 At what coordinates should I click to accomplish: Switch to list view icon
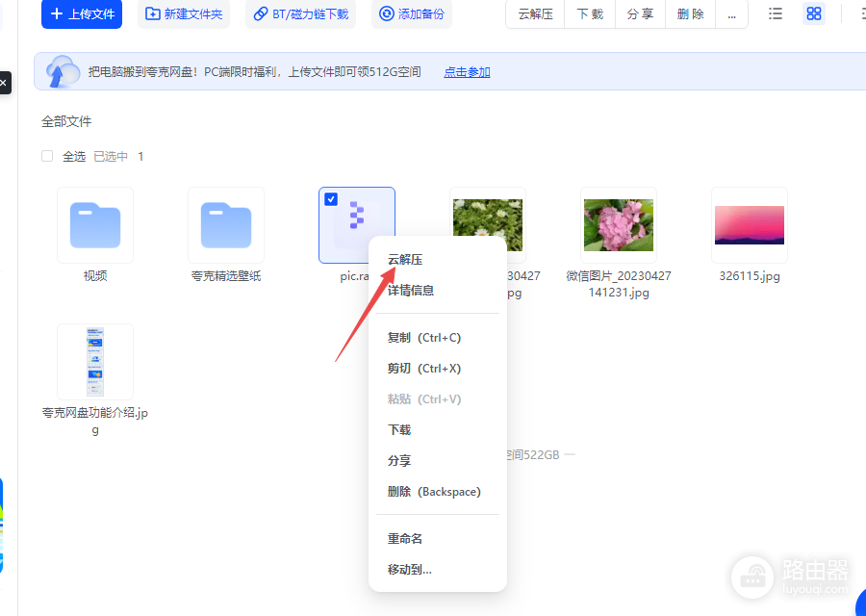(776, 13)
